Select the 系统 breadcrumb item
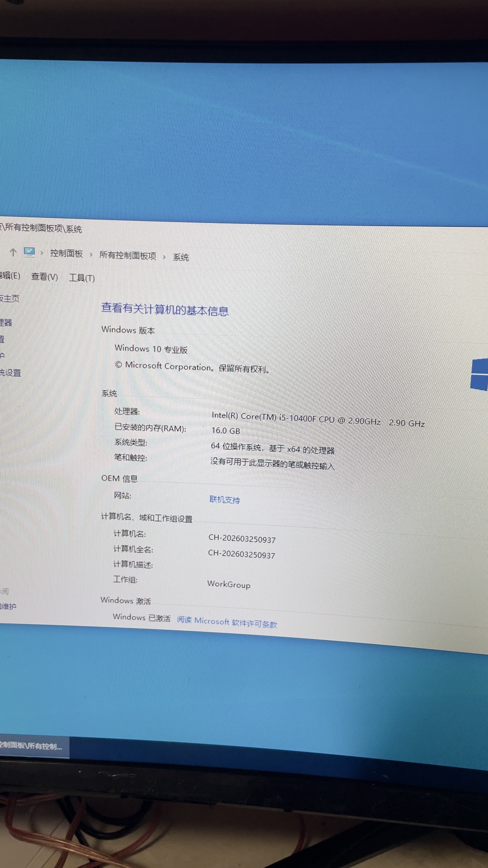488x868 pixels. pyautogui.click(x=181, y=257)
